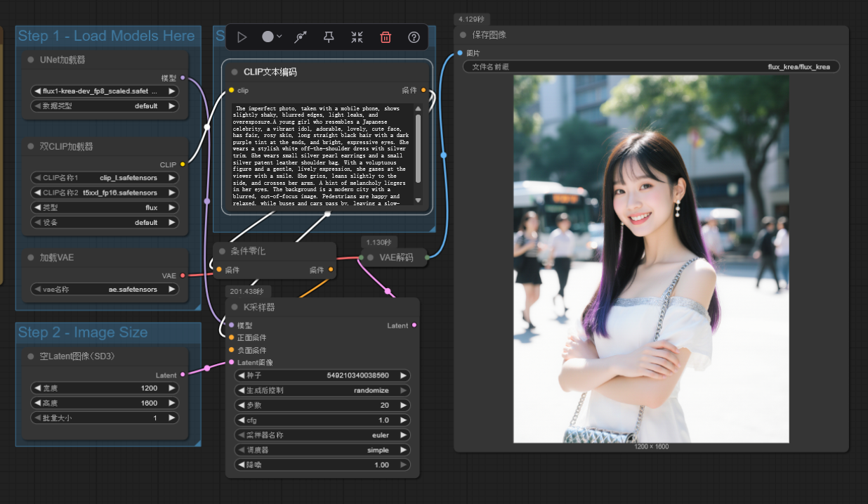Open the 调度器 simple dropdown

[x=323, y=450]
